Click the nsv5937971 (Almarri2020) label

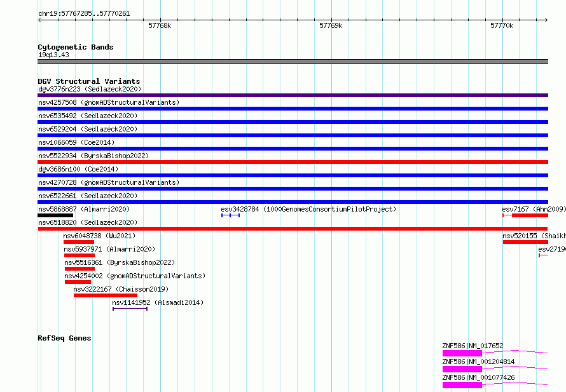[109, 249]
